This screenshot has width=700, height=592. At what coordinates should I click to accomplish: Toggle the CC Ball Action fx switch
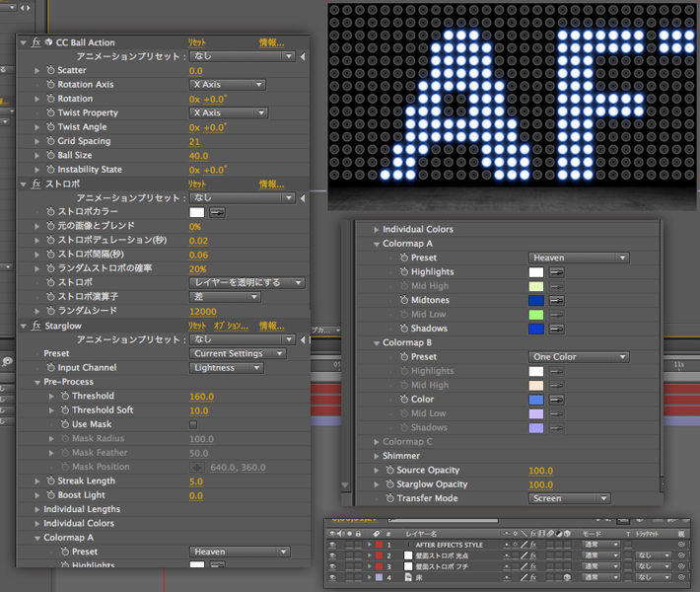[x=35, y=42]
